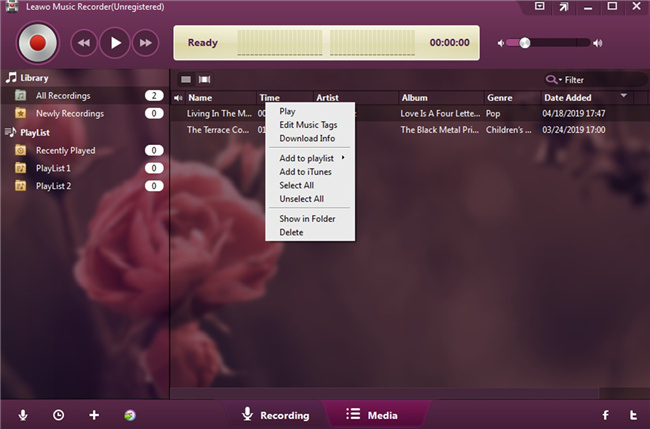Click date 03/24/2019 17:00

574,130
